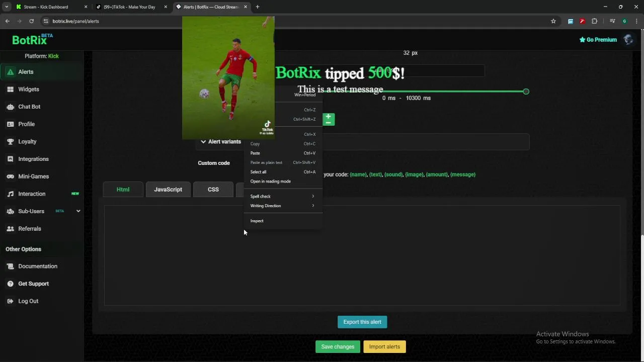
Task: Click the {name} code variable
Action: (358, 174)
